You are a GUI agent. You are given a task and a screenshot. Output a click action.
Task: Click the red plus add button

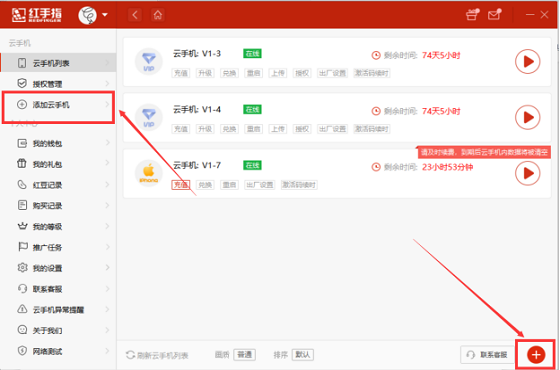(x=536, y=355)
